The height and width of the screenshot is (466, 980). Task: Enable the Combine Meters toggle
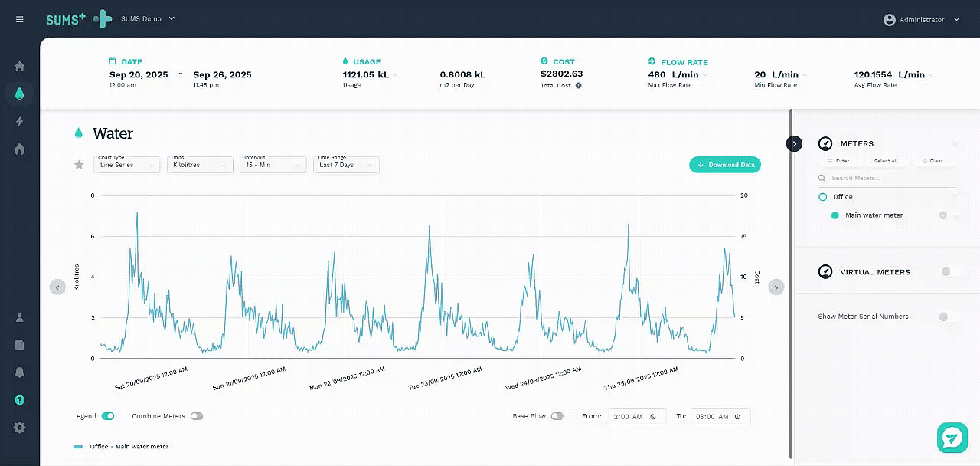coord(197,416)
